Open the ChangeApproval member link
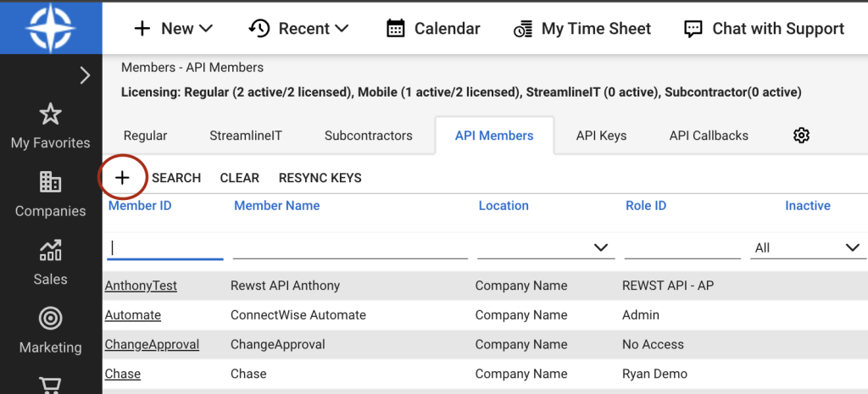This screenshot has height=394, width=868. [x=152, y=344]
